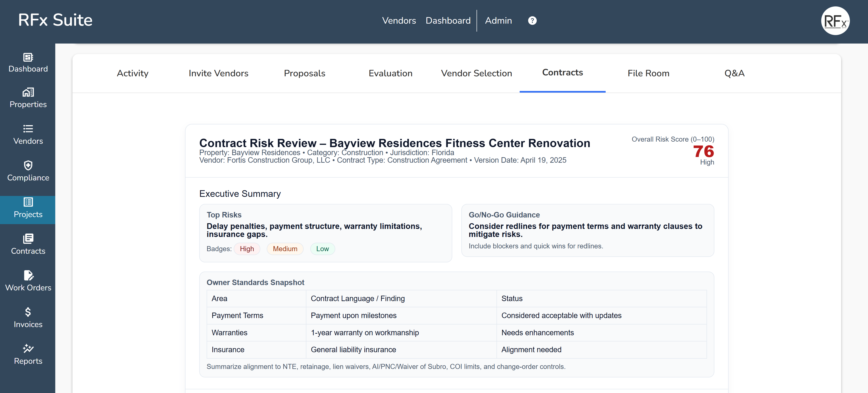The height and width of the screenshot is (393, 868).
Task: Click the Warranties table cell
Action: pos(256,333)
